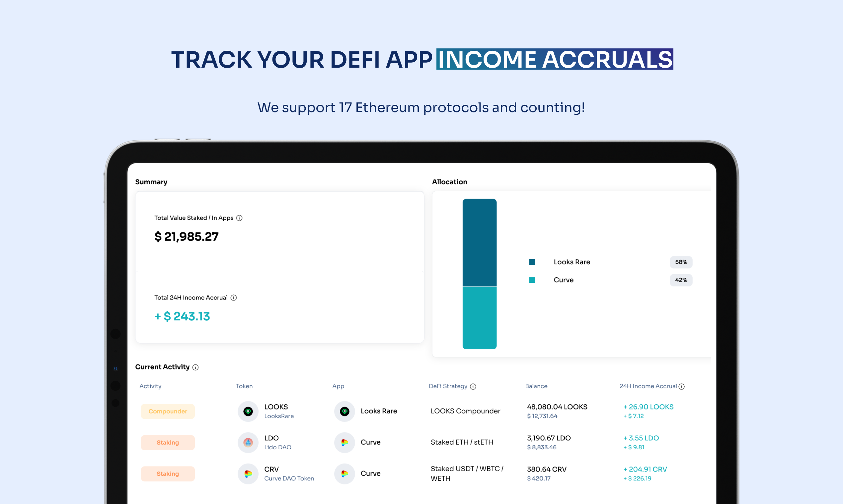Click Staked ETH / stETH strategy text
This screenshot has height=504, width=843.
tap(462, 443)
